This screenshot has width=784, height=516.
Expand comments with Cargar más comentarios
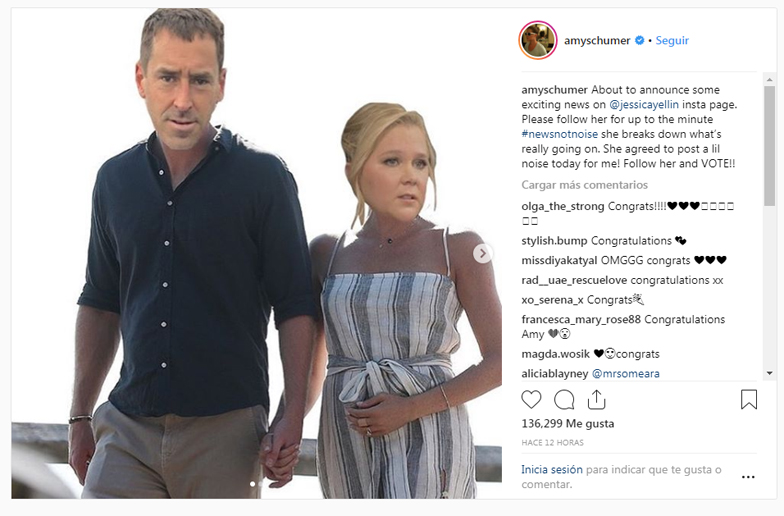click(584, 185)
